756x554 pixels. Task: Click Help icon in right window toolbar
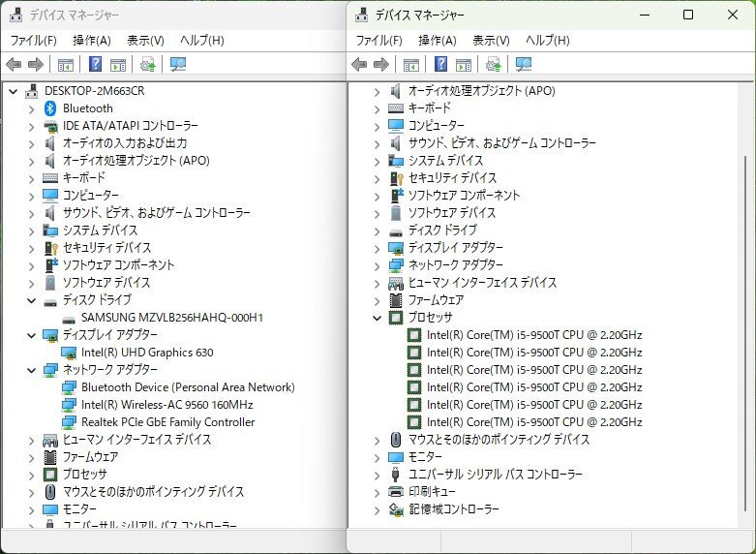(x=440, y=64)
